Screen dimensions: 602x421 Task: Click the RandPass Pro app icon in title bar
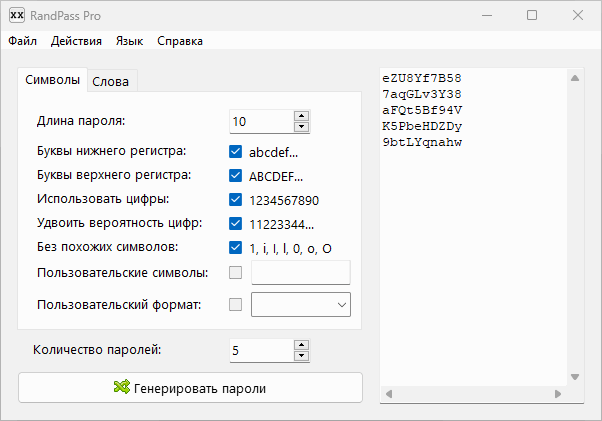coord(17,15)
